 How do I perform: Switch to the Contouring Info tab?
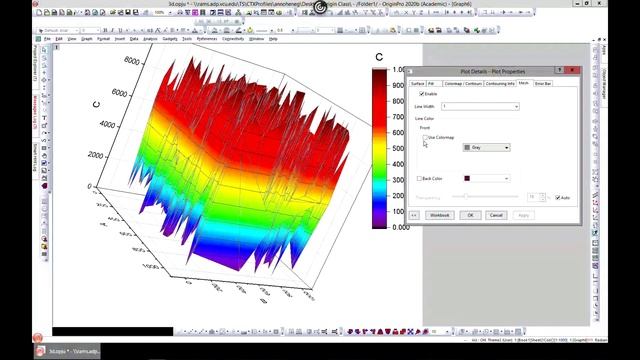coord(500,83)
